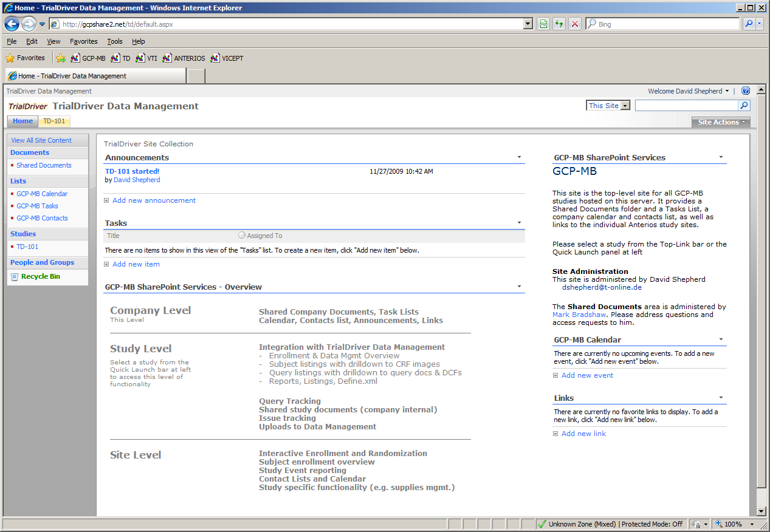Image resolution: width=770 pixels, height=532 pixels.
Task: Open the Site Actions dropdown menu
Action: (x=721, y=122)
